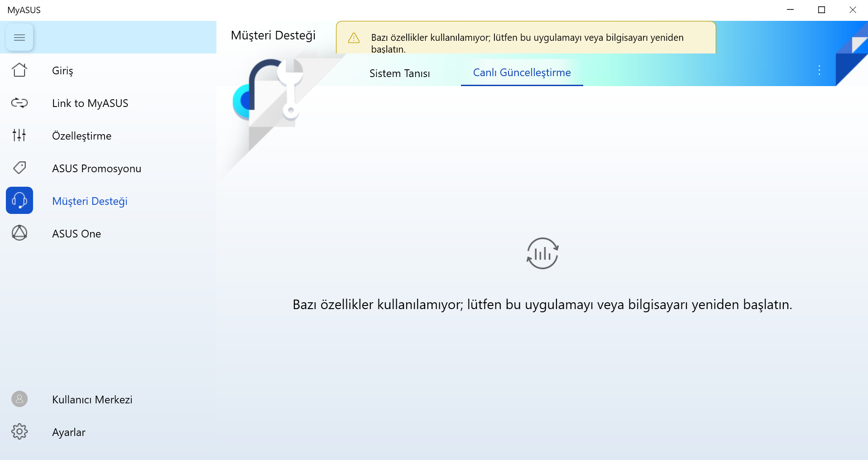Click the Giriş home icon
Image resolution: width=868 pixels, height=460 pixels.
click(19, 70)
